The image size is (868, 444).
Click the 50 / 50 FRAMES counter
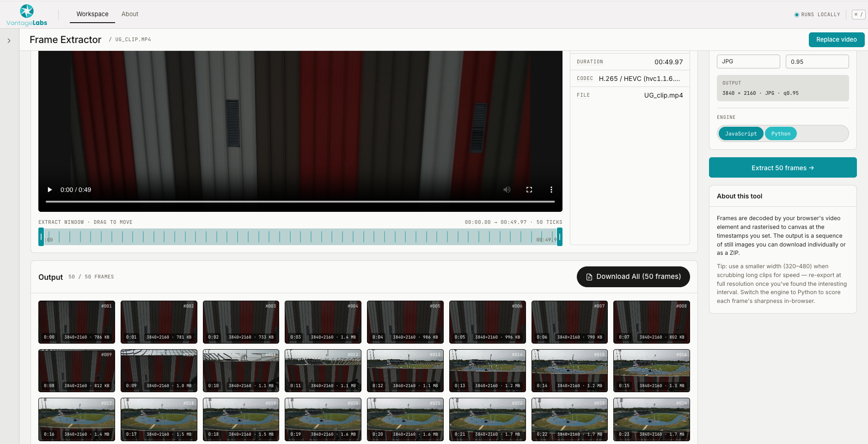coord(91,277)
